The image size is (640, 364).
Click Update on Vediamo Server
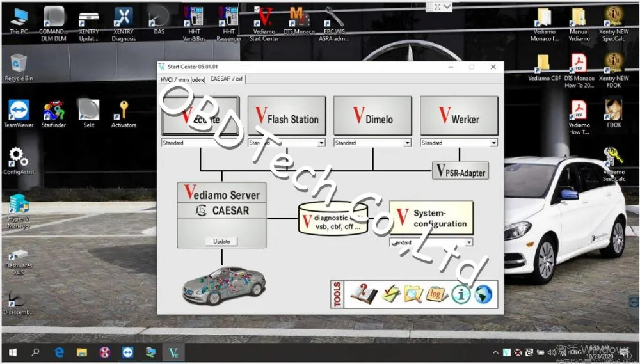[221, 242]
